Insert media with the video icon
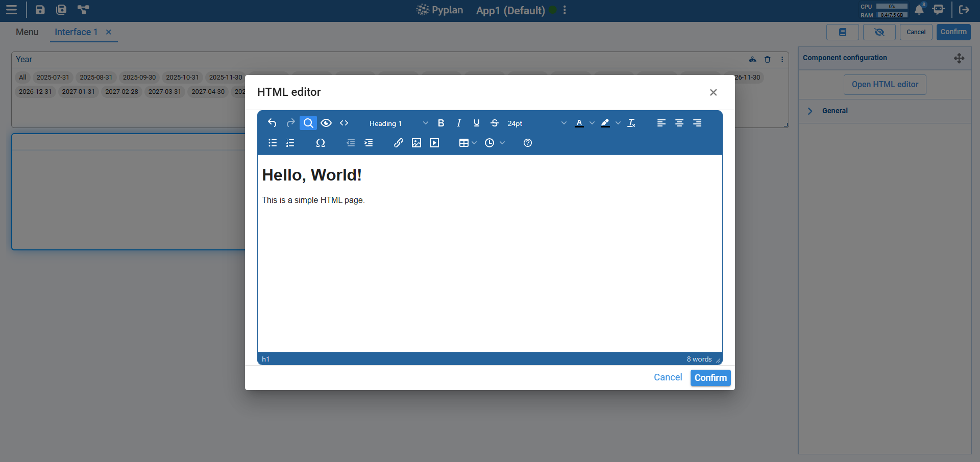The width and height of the screenshot is (980, 462). [434, 143]
